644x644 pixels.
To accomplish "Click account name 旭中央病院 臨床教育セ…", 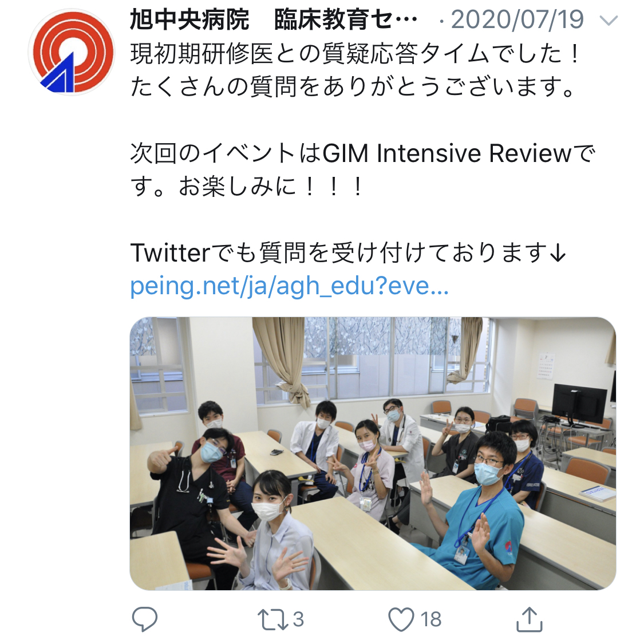I will (274, 19).
